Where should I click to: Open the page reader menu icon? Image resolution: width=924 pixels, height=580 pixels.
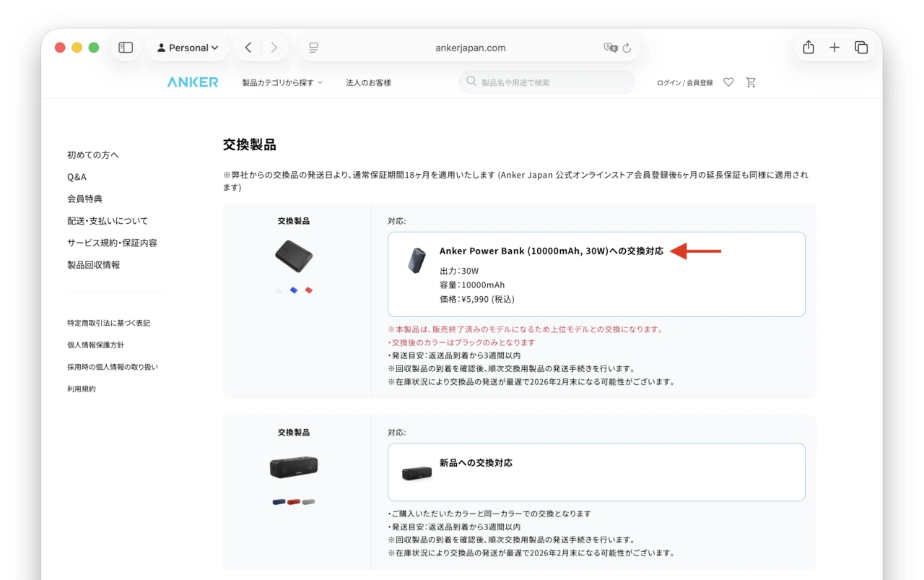tap(313, 48)
